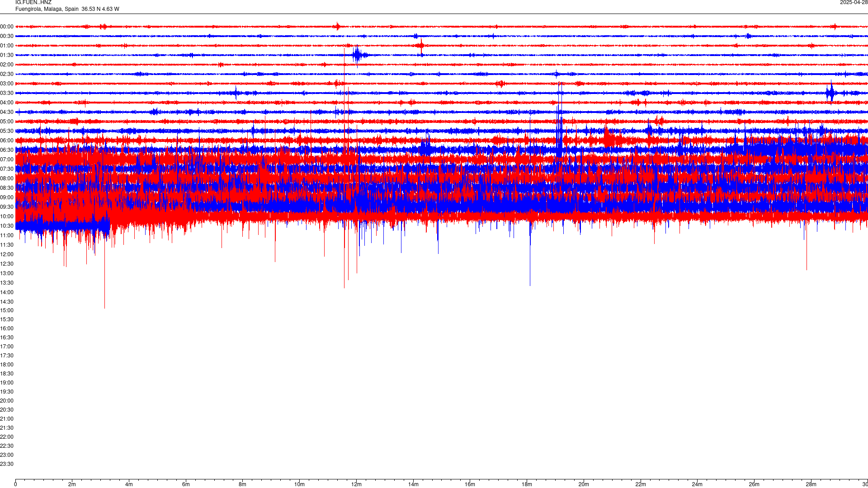
Task: Click the 6m axis tick label
Action: [x=186, y=484]
